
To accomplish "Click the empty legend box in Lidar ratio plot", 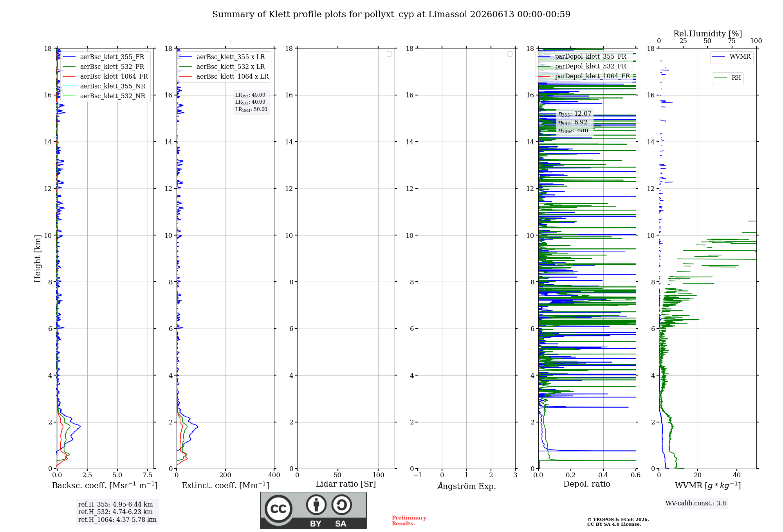I will [389, 54].
